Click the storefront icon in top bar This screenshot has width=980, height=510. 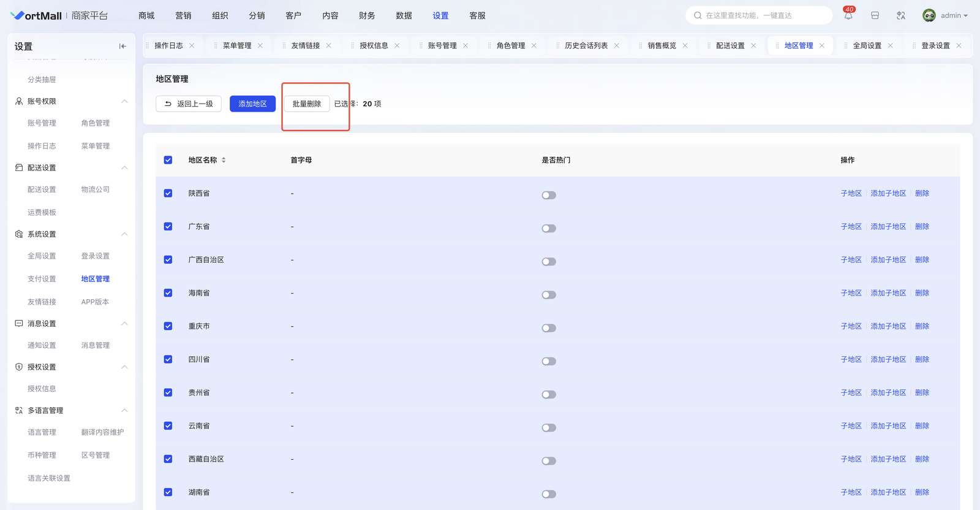coord(875,16)
